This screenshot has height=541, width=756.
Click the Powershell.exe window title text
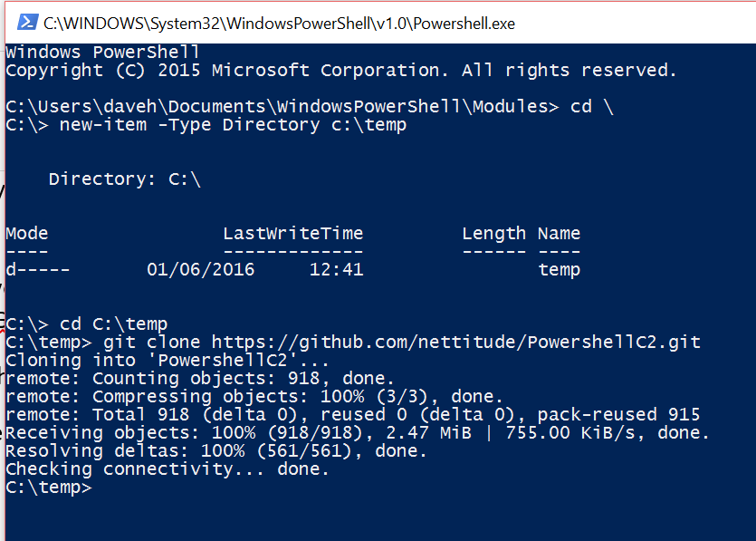click(279, 24)
